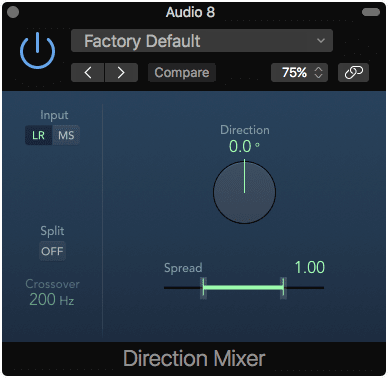This screenshot has width=388, height=378.
Task: Open the Factory Default preset menu
Action: click(202, 41)
